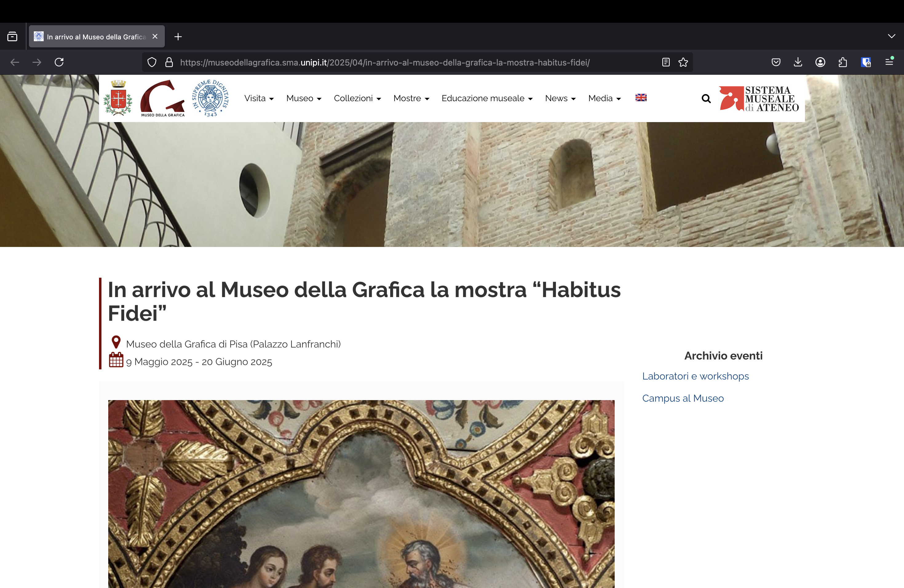Bookmark this page with the star
This screenshot has height=588, width=904.
tap(683, 62)
